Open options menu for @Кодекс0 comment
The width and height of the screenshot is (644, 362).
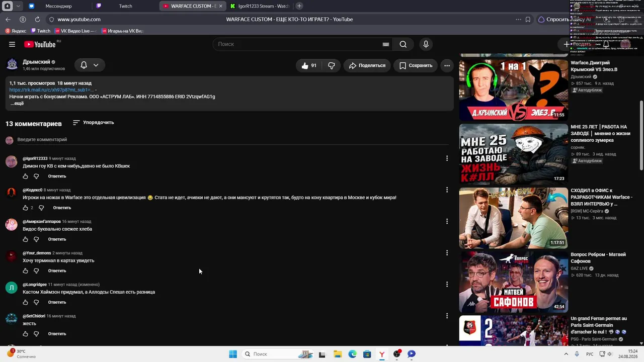tap(447, 190)
